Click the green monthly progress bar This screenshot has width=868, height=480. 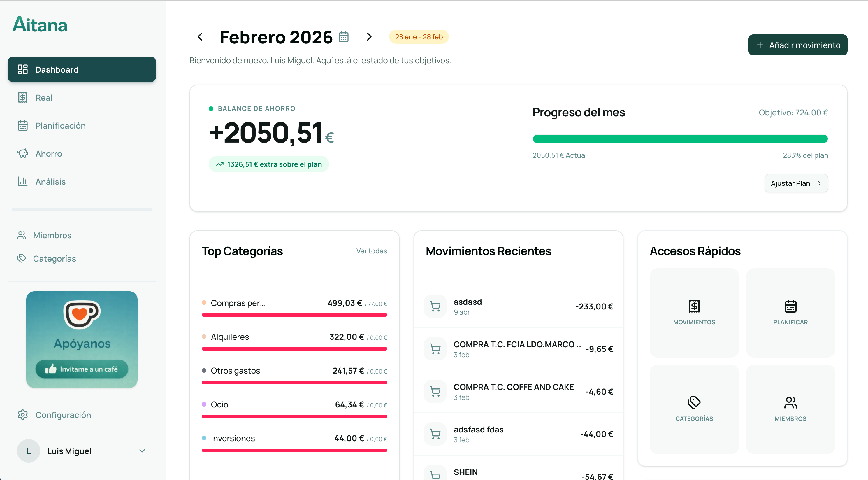tap(680, 139)
